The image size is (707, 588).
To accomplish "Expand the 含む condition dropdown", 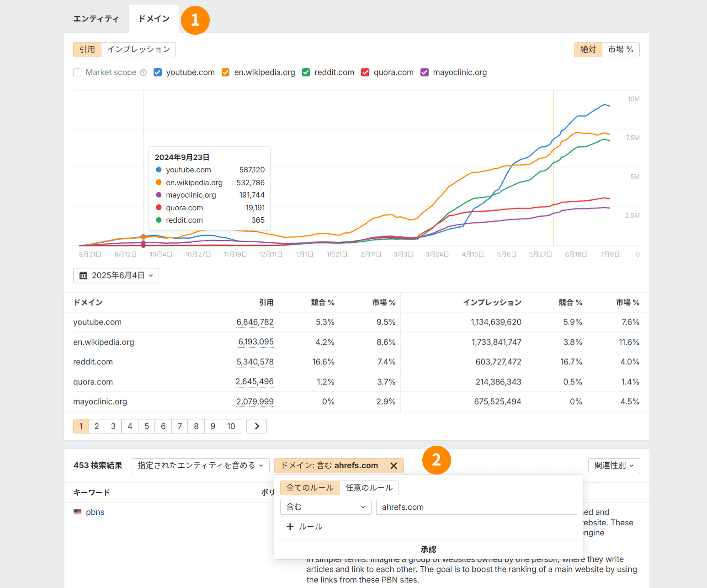I will tap(325, 507).
